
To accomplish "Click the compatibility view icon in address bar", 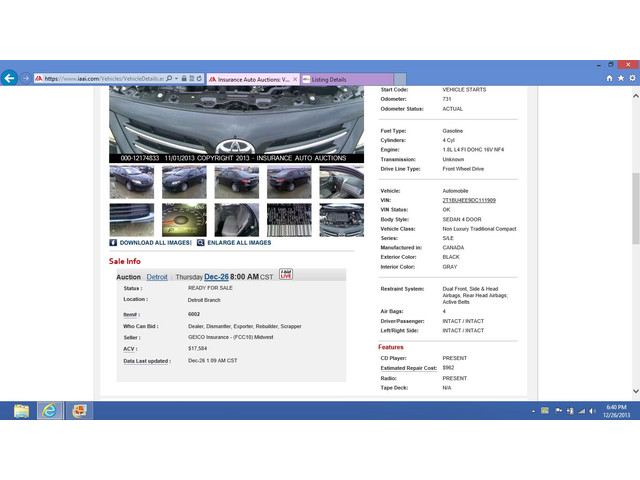I will point(191,78).
